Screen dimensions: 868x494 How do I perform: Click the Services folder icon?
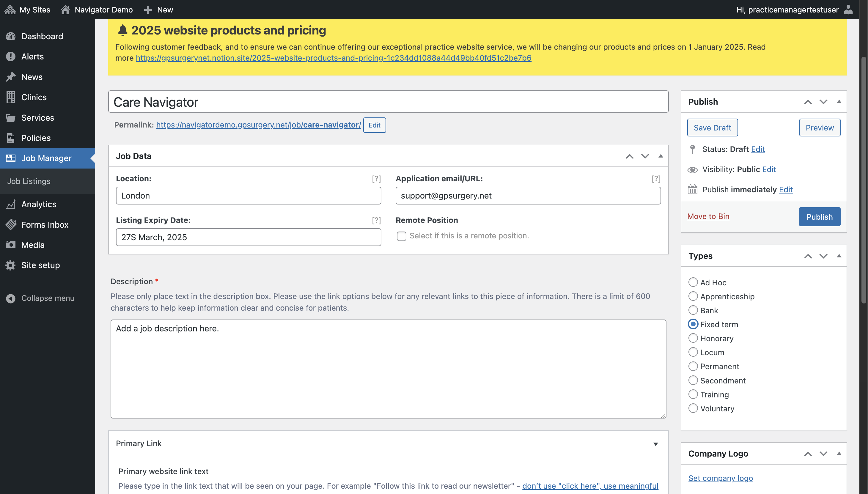pyautogui.click(x=10, y=117)
